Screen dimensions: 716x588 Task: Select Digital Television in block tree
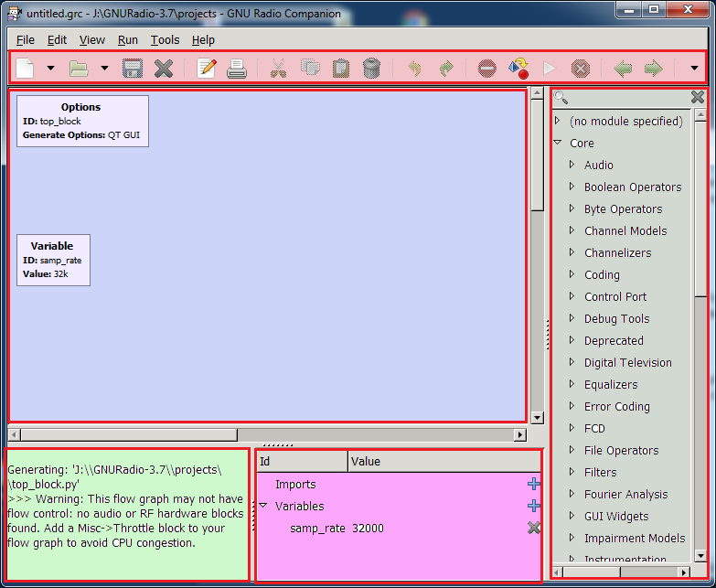coord(628,362)
